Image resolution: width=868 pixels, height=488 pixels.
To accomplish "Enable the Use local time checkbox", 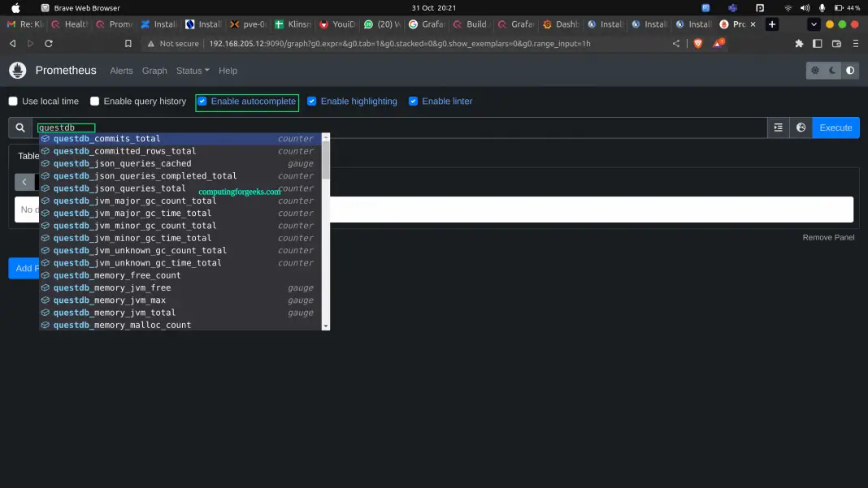I will pos(13,101).
